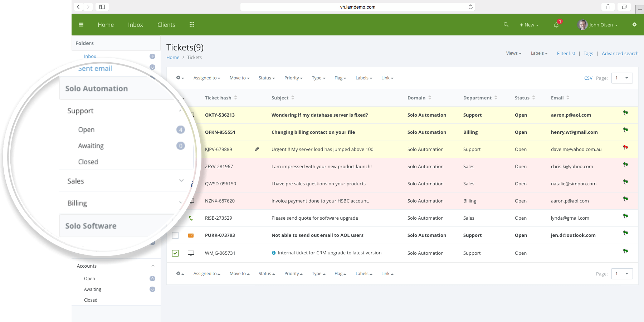Check the checkbox for ticket PURR-073793

[175, 235]
